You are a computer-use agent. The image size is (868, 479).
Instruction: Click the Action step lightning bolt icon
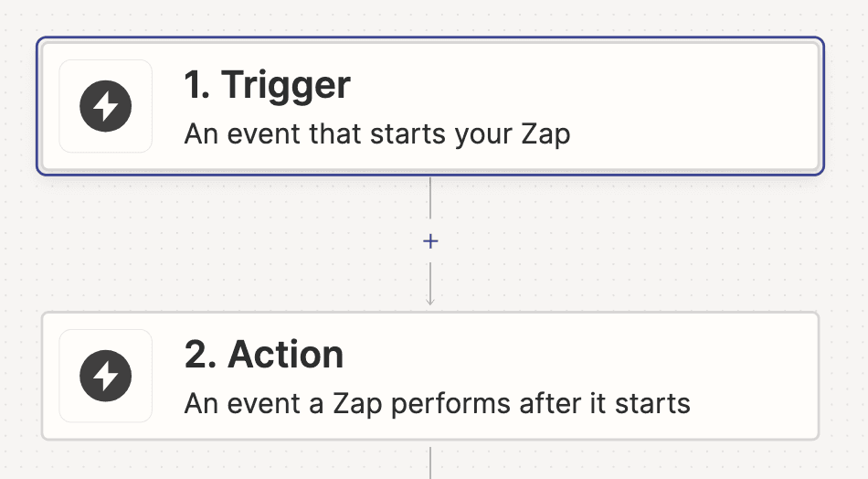[105, 376]
